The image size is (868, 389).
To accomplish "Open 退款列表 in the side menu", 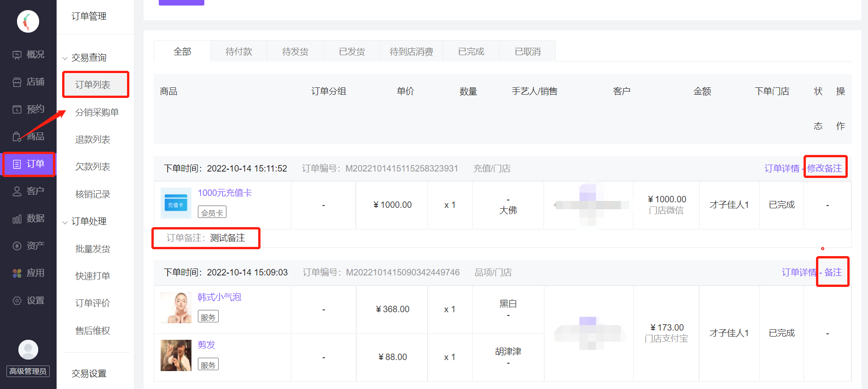I will click(93, 139).
